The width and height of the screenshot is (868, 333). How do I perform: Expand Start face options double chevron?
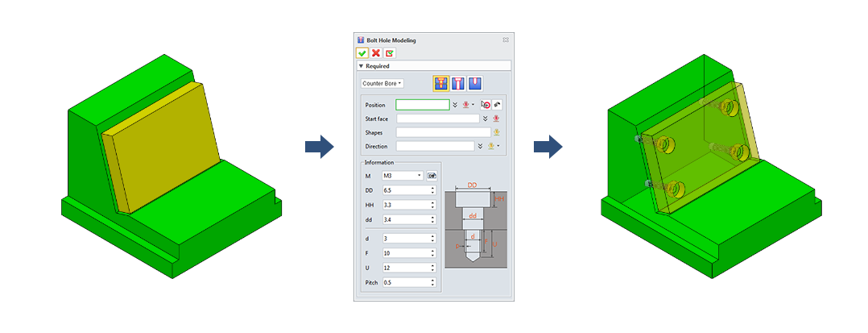pos(485,119)
